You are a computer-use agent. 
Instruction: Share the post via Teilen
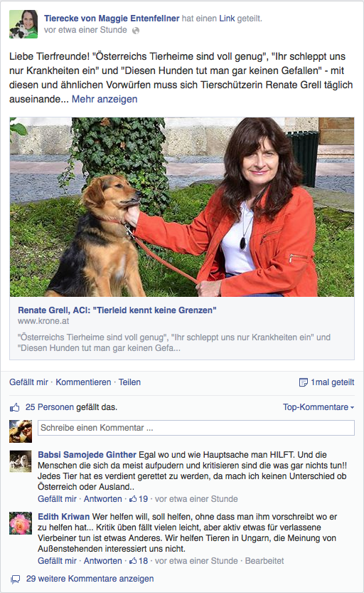(129, 382)
